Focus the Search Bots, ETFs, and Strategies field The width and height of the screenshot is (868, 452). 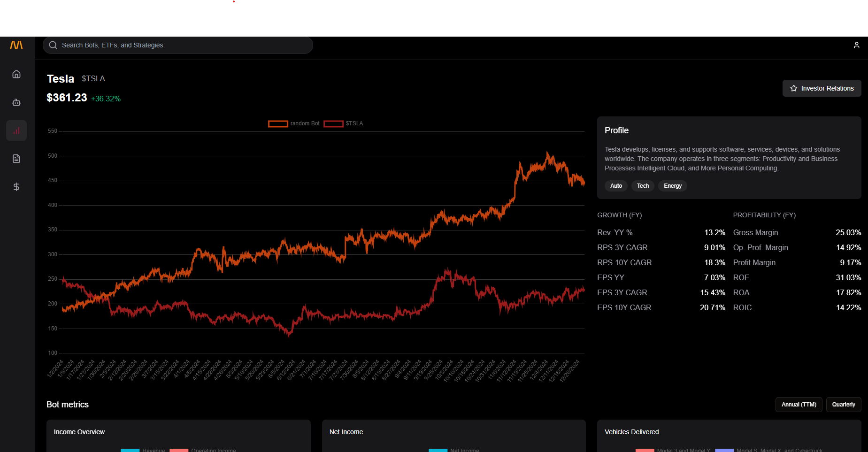(x=178, y=45)
